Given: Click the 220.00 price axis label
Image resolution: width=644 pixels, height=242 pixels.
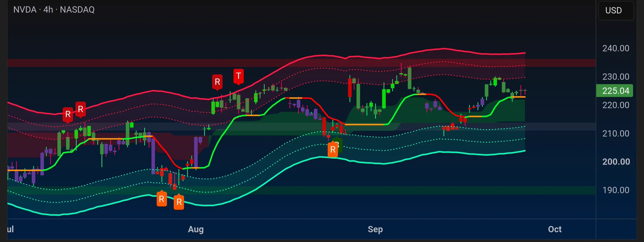Looking at the screenshot, I should (x=616, y=105).
